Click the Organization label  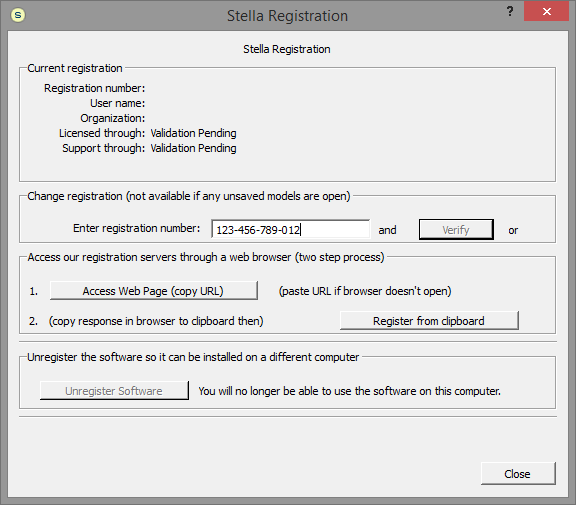pyautogui.click(x=113, y=118)
